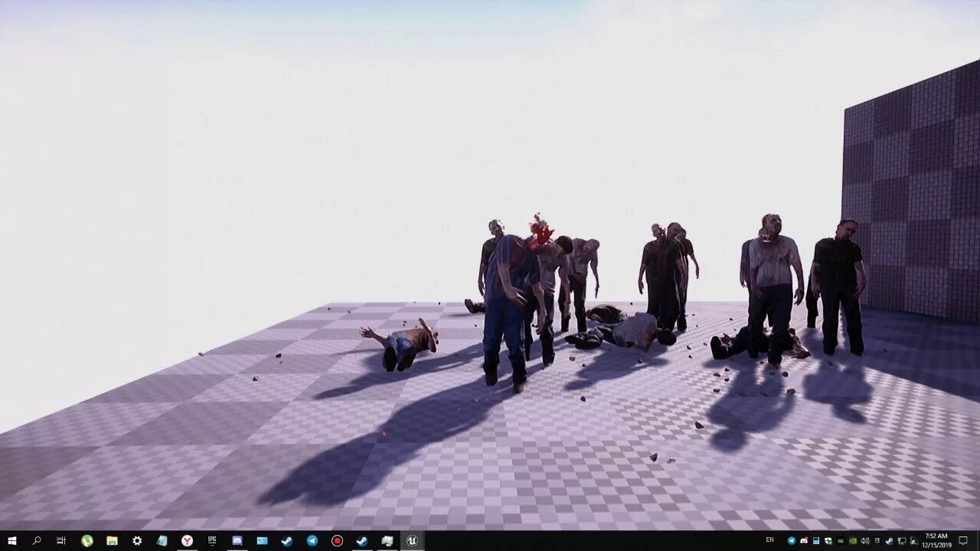Launch uTorrent from the taskbar
The height and width of the screenshot is (551, 980).
[87, 540]
